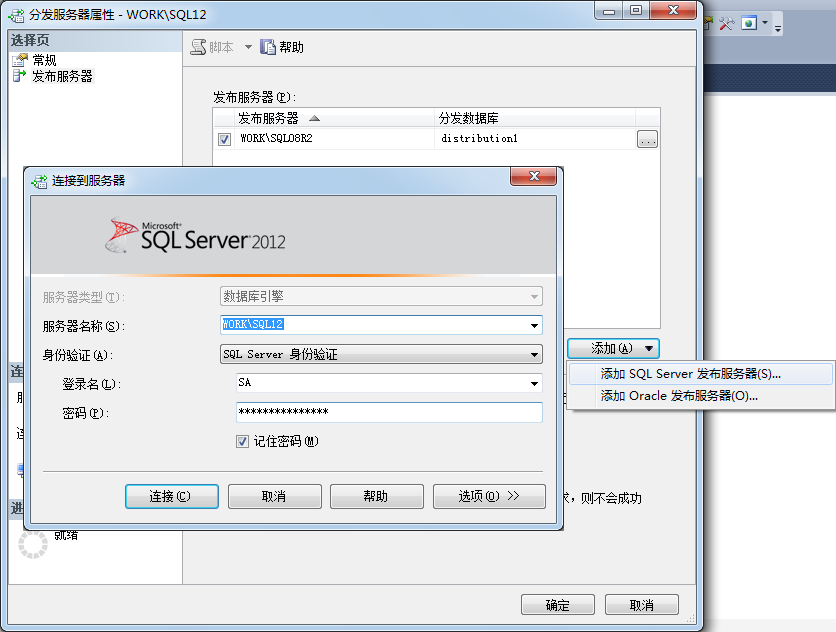This screenshot has height=632, width=836.
Task: Select 添加 Oracle 发布服务器 menu item
Action: [678, 396]
